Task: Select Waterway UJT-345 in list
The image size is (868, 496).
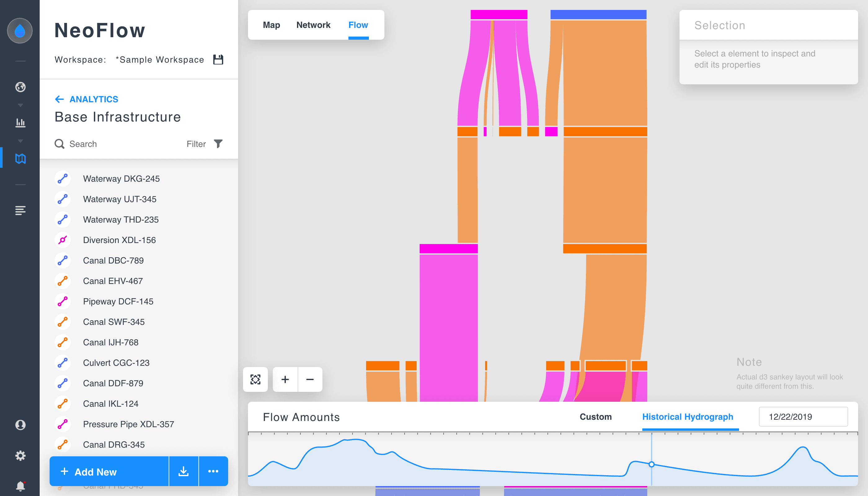Action: 120,199
